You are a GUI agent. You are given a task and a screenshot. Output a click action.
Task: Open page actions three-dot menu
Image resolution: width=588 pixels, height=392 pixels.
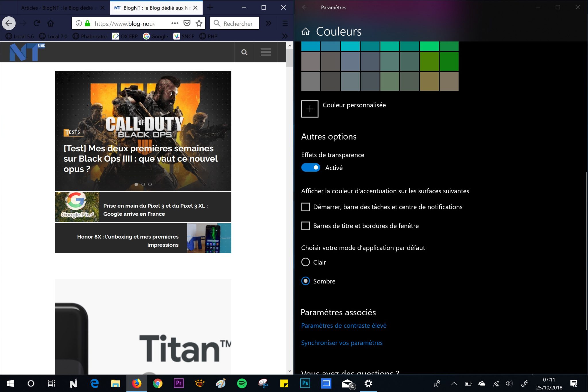pos(175,23)
